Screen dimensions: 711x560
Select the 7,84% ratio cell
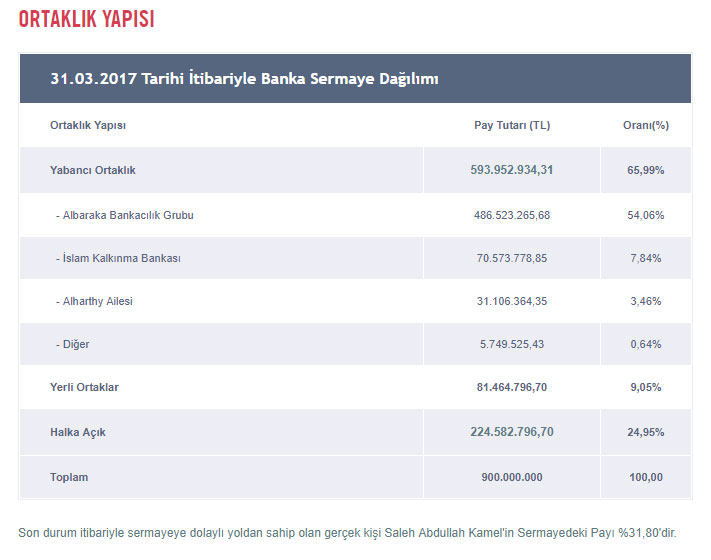[646, 258]
